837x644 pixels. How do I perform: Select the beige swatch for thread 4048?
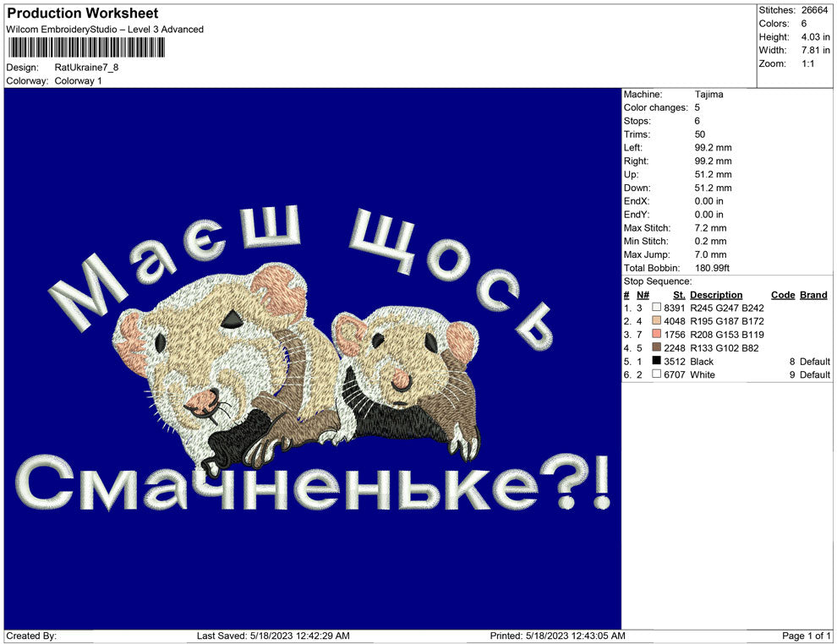(x=656, y=322)
